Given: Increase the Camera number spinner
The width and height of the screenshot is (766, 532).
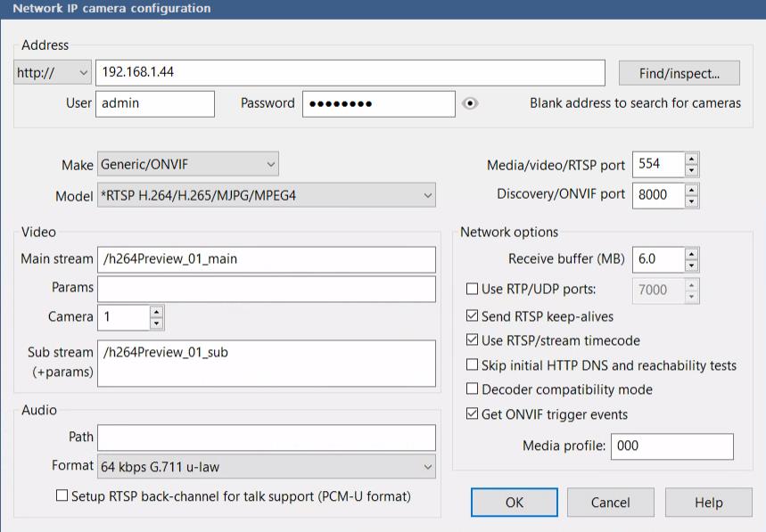Looking at the screenshot, I should [157, 311].
